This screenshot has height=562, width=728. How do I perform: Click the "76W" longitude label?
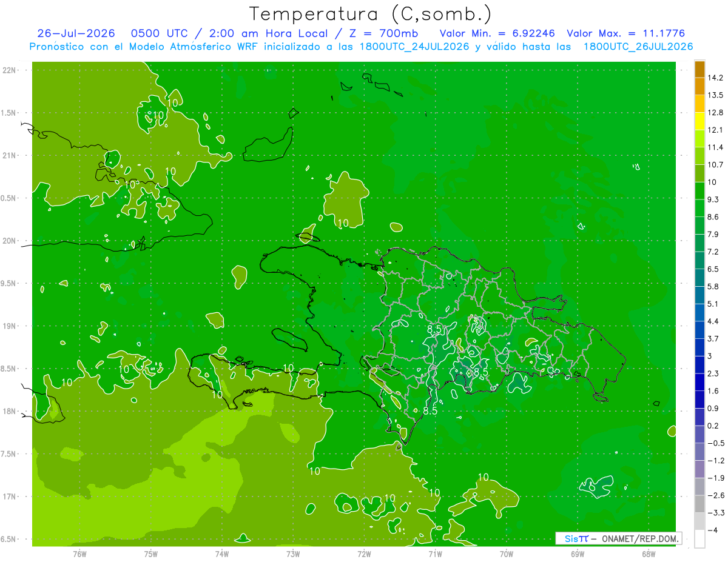click(x=79, y=554)
